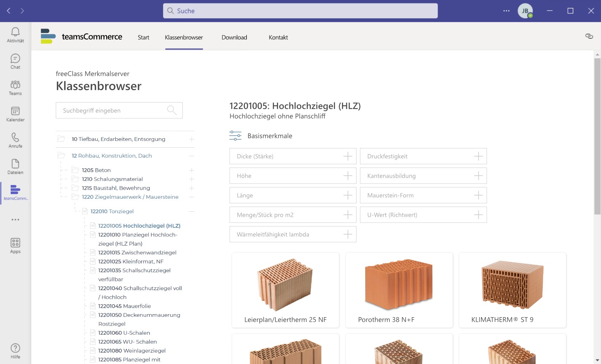The image size is (601, 364).
Task: Open the KLIMATHERM® ST 9 product card
Action: 513,290
